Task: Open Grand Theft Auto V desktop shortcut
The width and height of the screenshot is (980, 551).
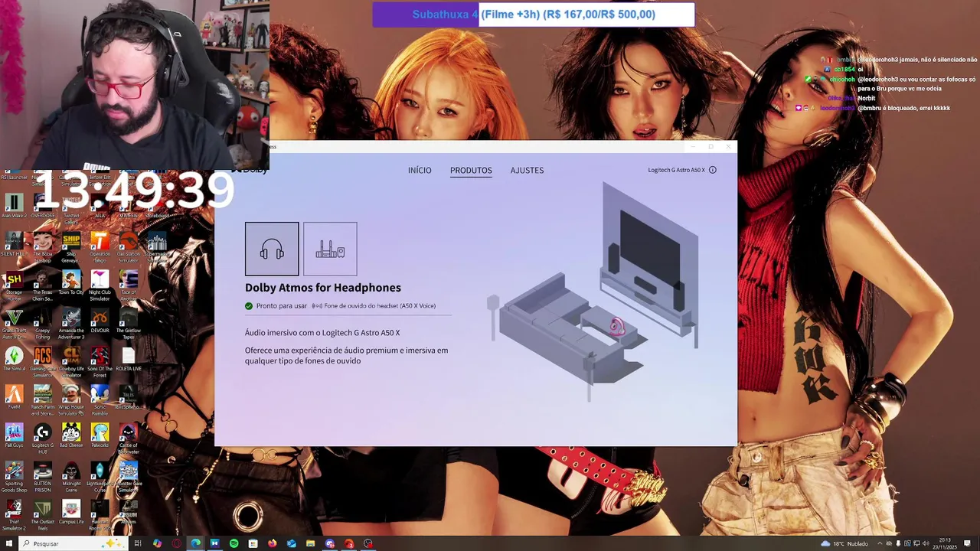Action: 14,324
